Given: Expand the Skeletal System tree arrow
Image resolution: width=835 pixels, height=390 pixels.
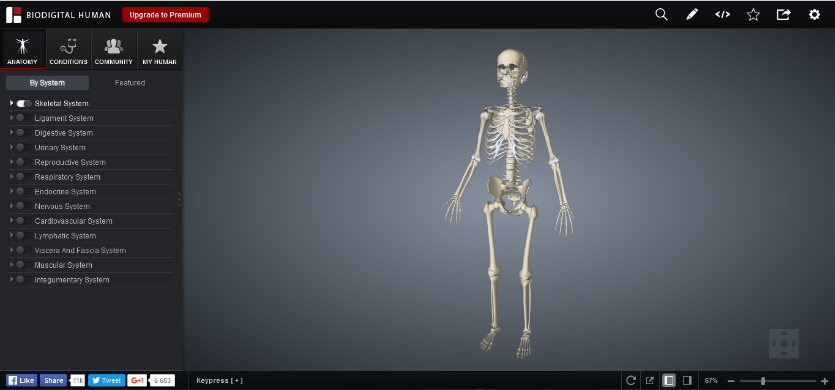Looking at the screenshot, I should 11,103.
